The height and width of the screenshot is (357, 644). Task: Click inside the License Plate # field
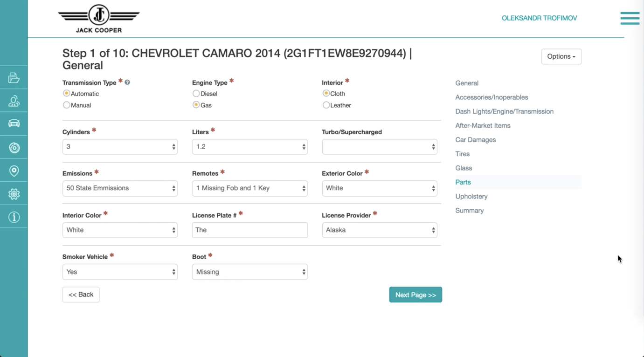pyautogui.click(x=249, y=230)
